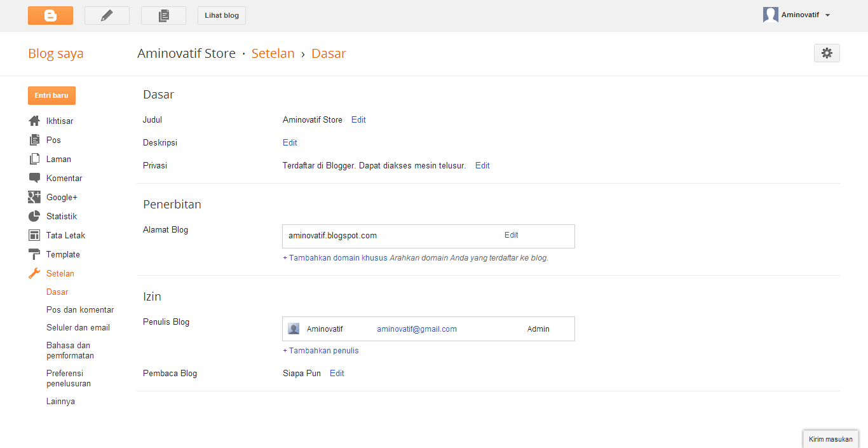Open Seluler dan email settings
Screen dimensions: 868x448
pos(78,328)
